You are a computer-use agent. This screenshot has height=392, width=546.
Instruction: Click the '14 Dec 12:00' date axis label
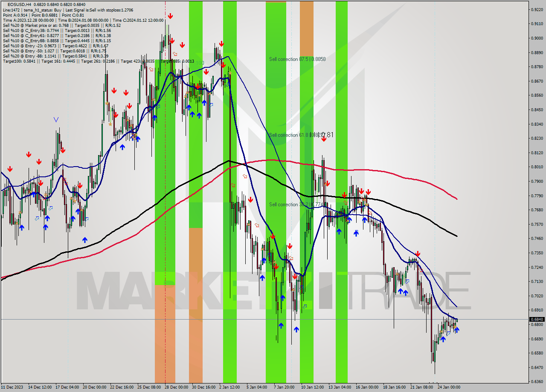click(x=40, y=387)
